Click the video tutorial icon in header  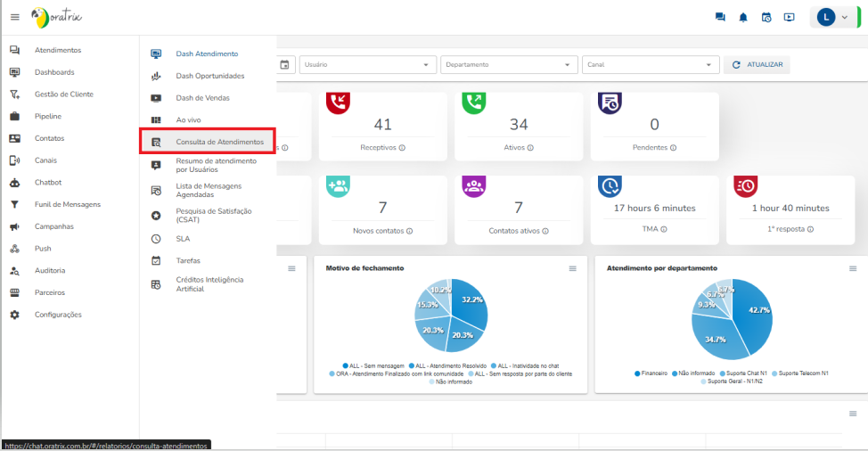[789, 17]
